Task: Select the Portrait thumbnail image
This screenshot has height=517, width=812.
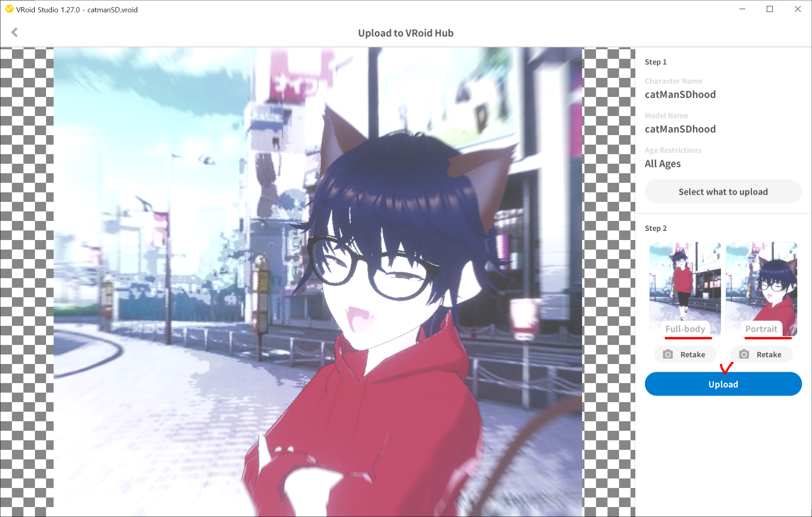Action: point(761,282)
